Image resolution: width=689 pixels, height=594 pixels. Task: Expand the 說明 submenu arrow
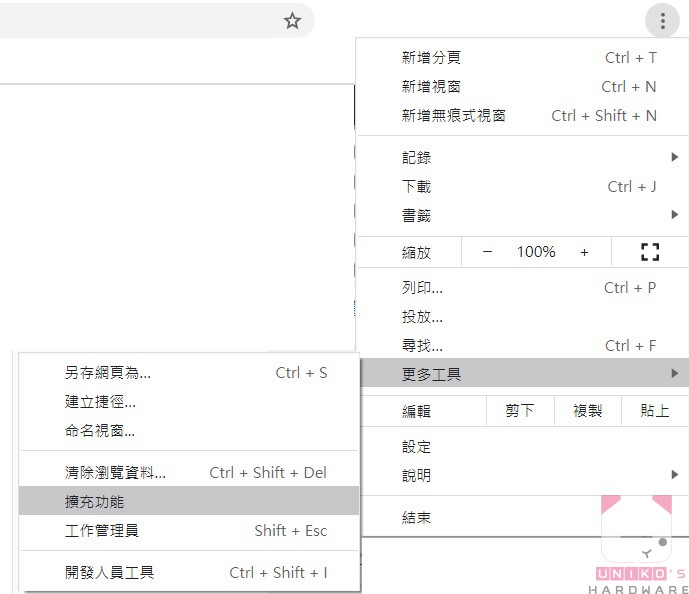pos(674,474)
